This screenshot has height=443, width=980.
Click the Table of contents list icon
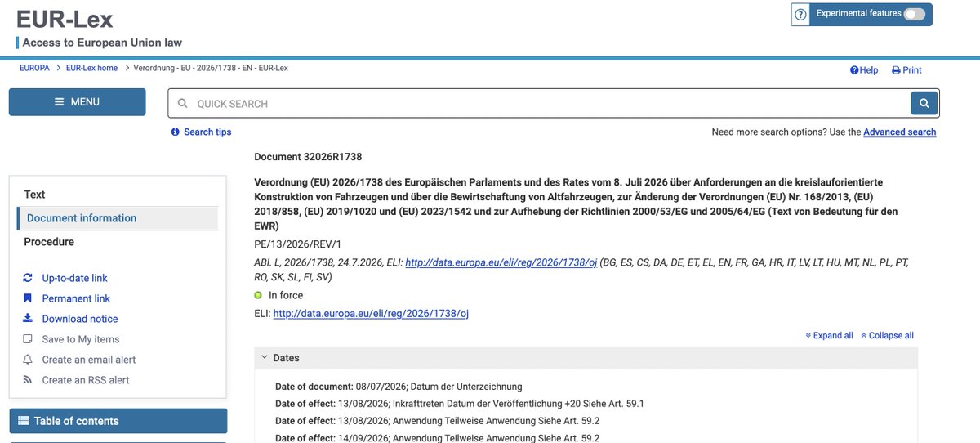coord(23,421)
